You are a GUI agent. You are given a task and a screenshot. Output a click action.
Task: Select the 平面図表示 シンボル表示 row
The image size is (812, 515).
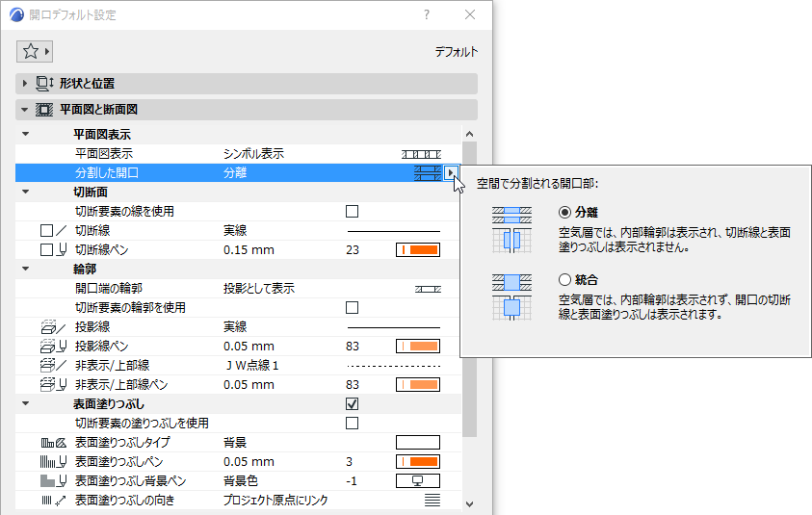238,154
